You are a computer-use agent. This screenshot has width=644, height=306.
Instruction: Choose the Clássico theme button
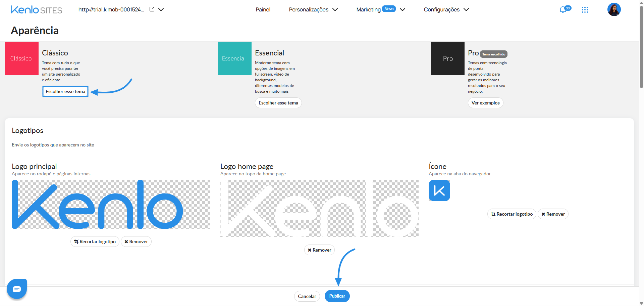[65, 91]
